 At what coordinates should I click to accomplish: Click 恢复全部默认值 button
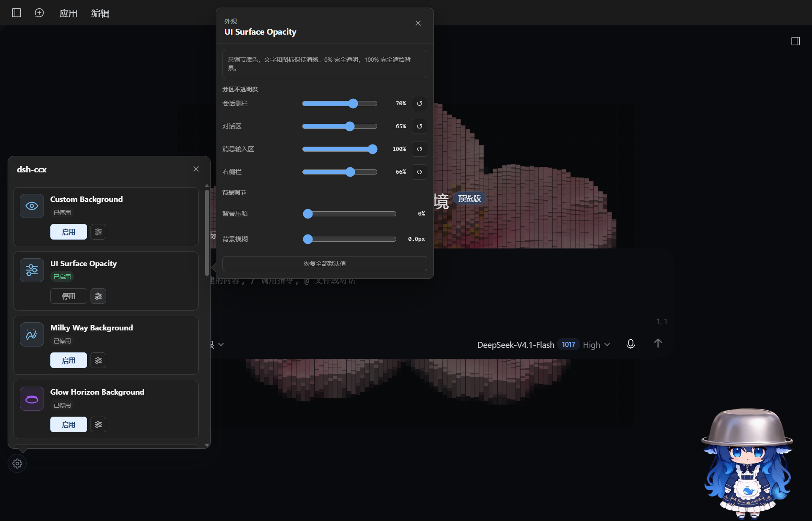325,264
